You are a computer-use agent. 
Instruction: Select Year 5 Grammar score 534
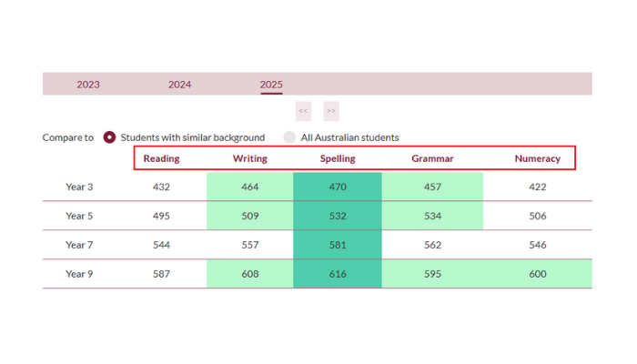point(432,216)
